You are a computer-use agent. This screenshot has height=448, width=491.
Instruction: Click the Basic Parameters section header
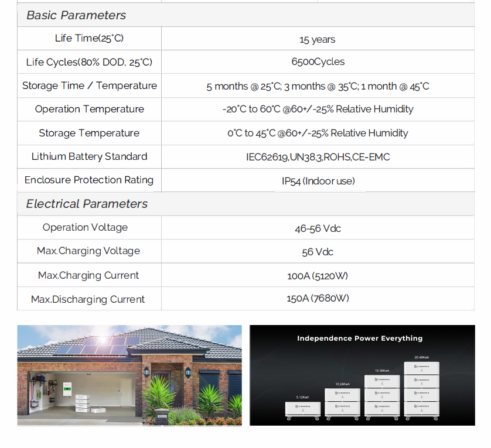point(76,15)
